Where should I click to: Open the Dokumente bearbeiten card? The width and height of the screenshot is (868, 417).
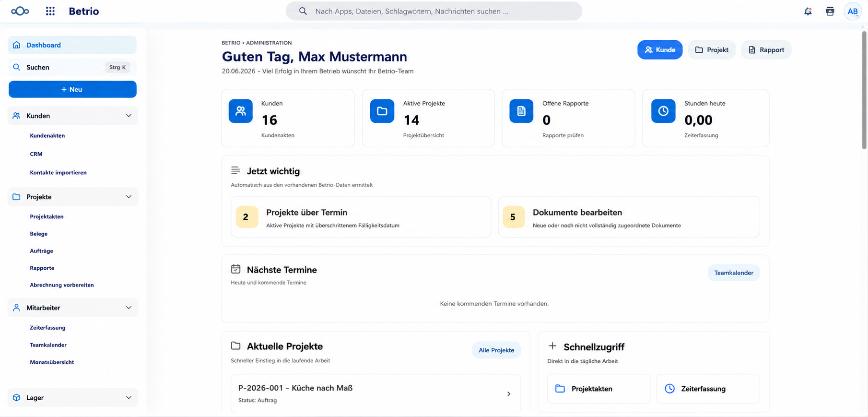[x=629, y=217]
